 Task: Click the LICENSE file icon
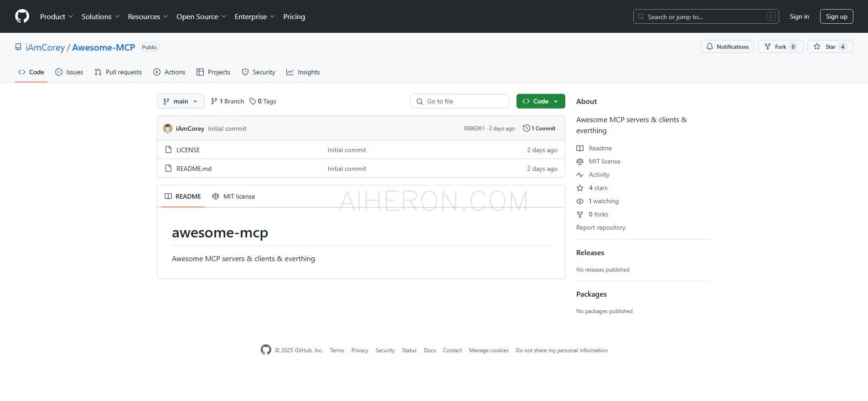coord(168,149)
